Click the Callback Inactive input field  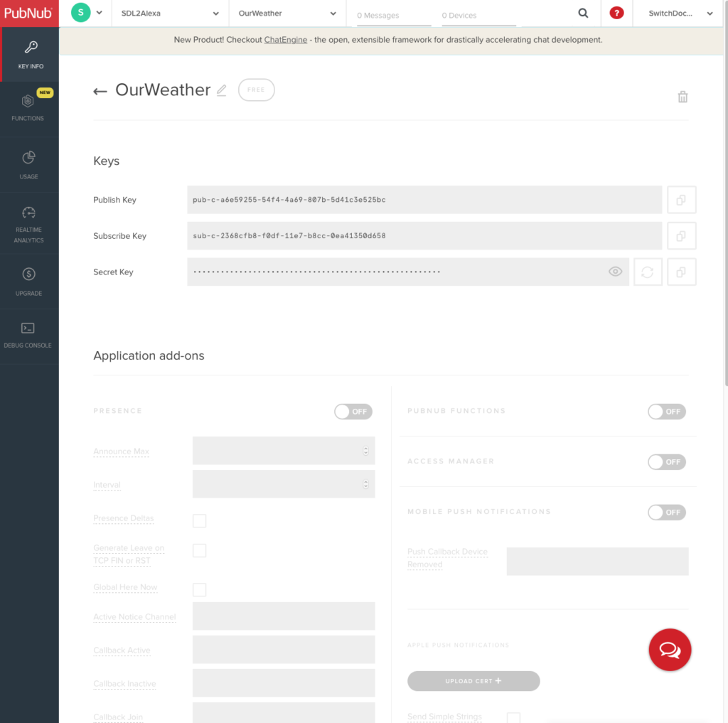tap(284, 683)
